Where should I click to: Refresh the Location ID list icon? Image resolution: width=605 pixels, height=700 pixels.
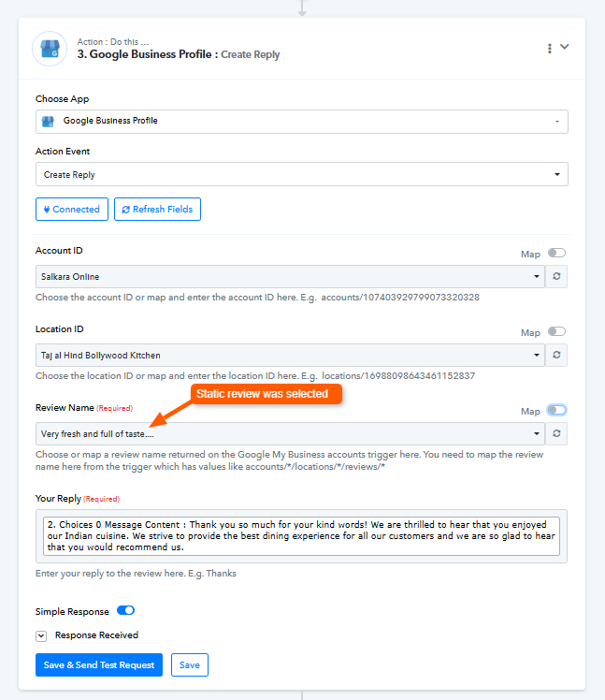coord(556,356)
